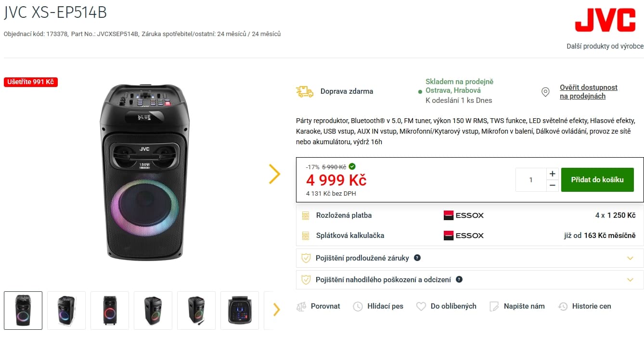
Task: Click the compare (Porovnat) scales icon
Action: [301, 306]
